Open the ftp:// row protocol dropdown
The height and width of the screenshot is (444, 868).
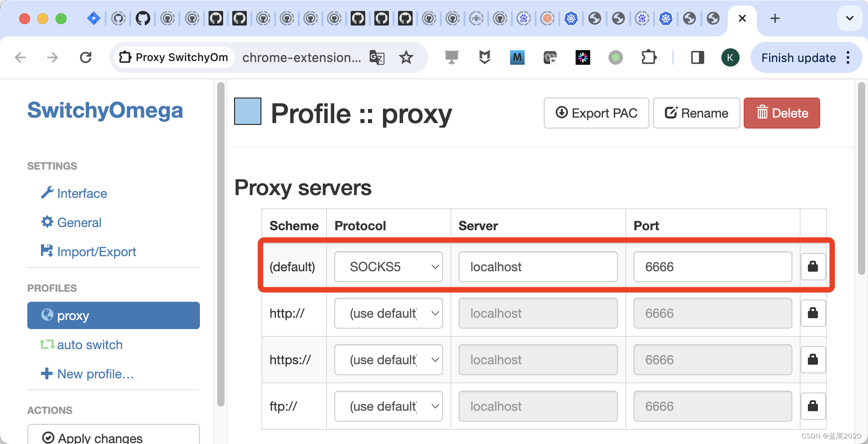click(x=388, y=406)
